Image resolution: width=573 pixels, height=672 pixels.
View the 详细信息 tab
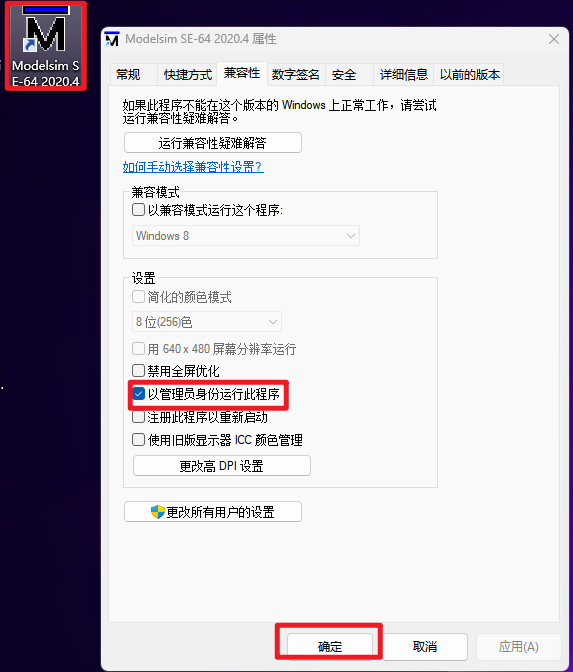(x=403, y=75)
